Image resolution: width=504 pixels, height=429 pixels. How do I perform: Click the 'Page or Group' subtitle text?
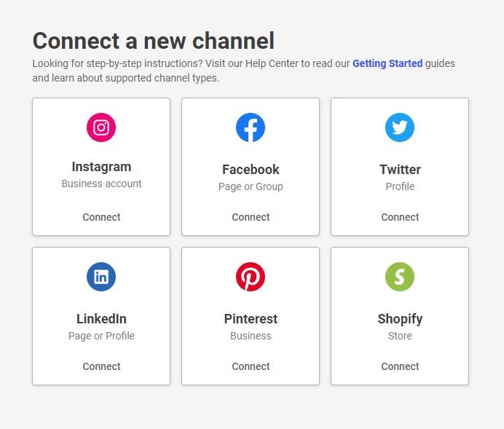point(251,186)
